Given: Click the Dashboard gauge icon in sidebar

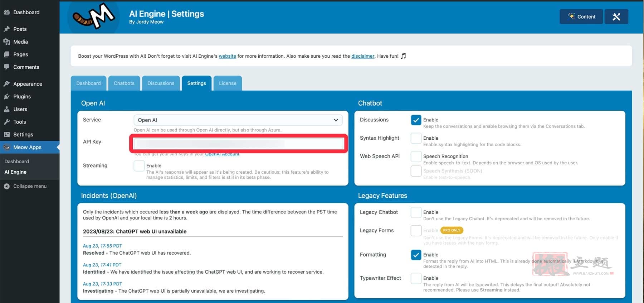Looking at the screenshot, I should point(6,12).
